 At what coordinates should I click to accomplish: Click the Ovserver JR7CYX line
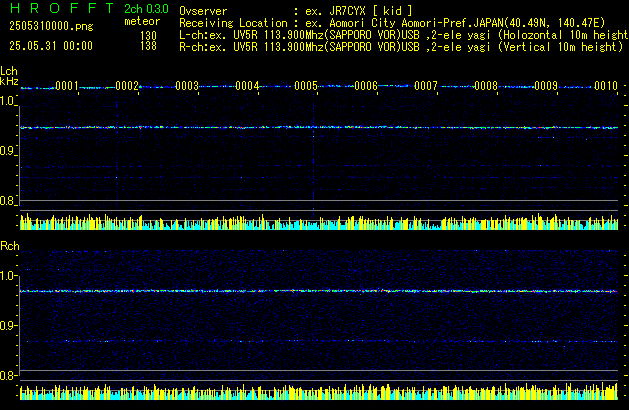296,11
